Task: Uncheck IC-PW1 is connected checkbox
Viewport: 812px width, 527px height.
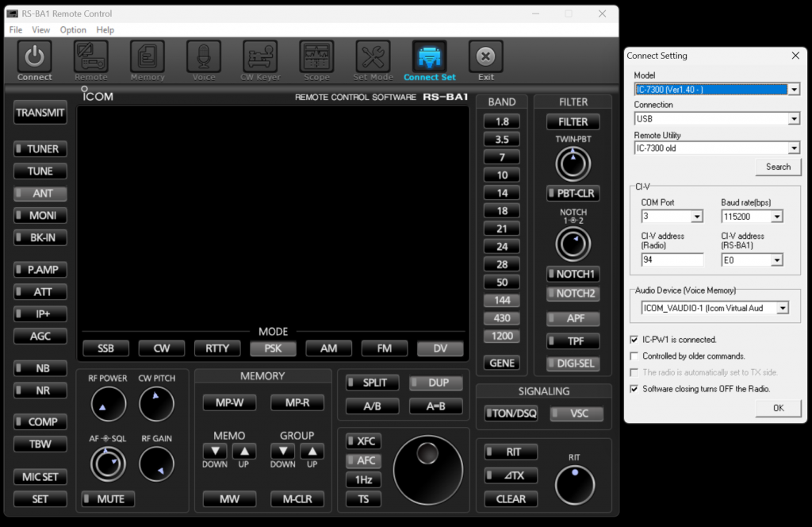Action: point(634,340)
